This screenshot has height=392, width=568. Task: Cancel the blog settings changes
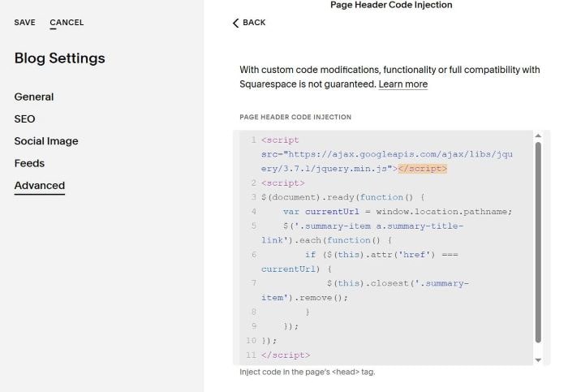pyautogui.click(x=67, y=23)
